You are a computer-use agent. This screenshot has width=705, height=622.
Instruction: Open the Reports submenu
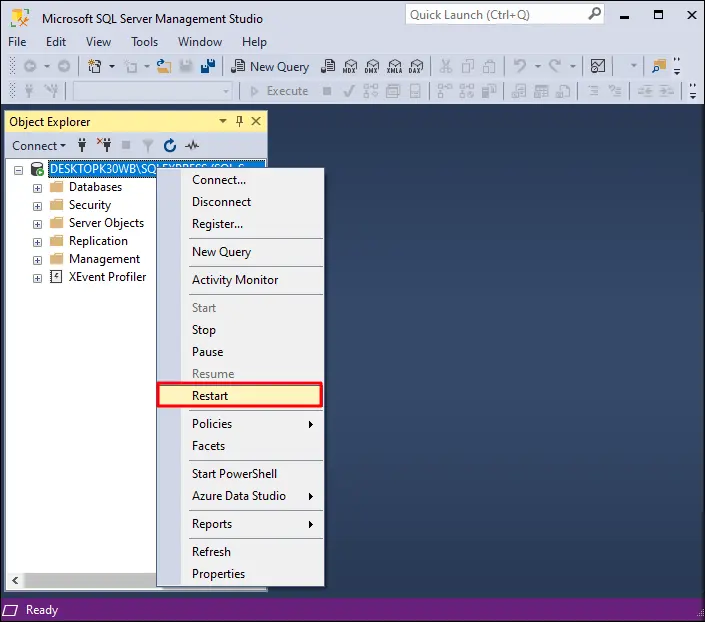click(x=240, y=524)
